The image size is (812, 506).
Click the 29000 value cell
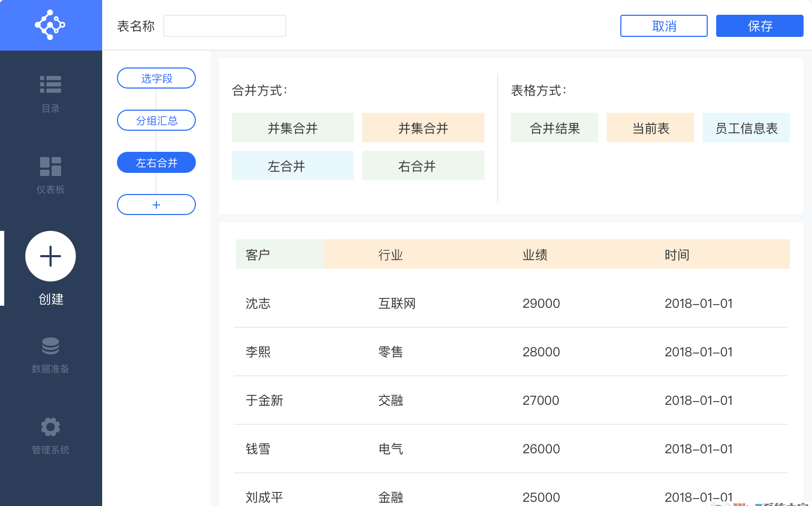(x=541, y=304)
